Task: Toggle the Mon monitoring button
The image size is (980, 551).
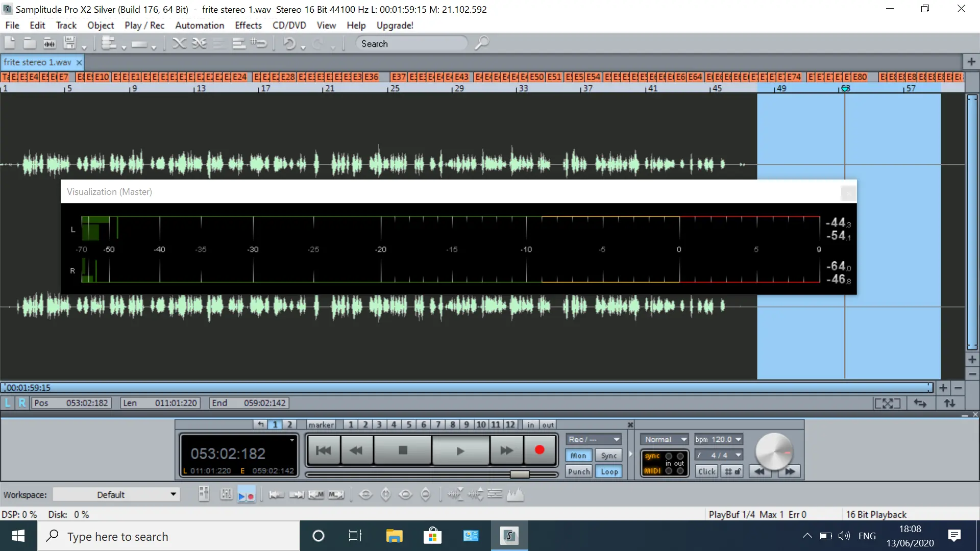Action: pos(578,456)
